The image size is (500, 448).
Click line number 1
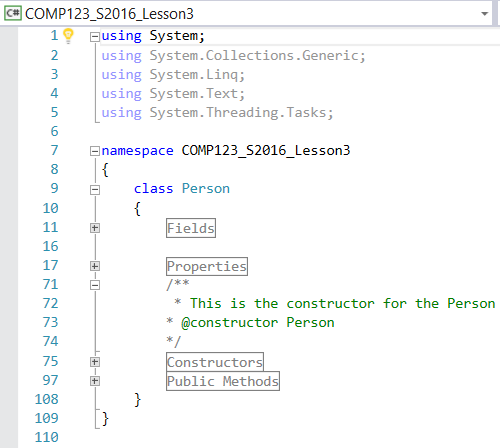coord(54,35)
